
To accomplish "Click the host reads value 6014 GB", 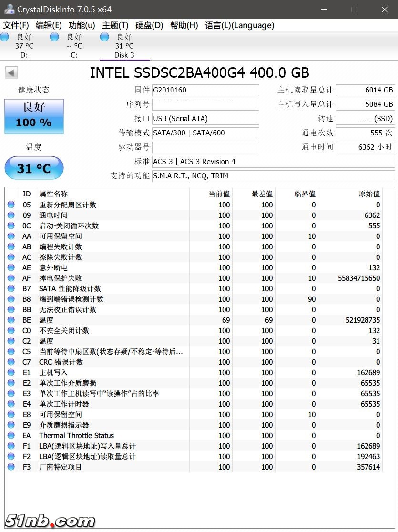I will coord(365,90).
